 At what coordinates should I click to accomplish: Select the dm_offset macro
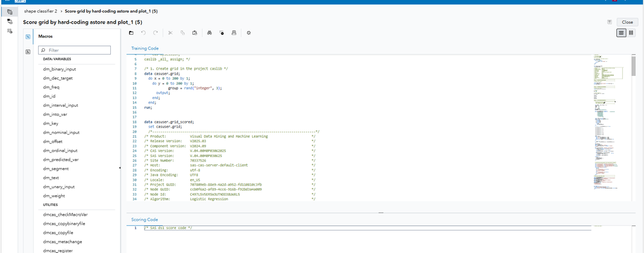[52, 142]
